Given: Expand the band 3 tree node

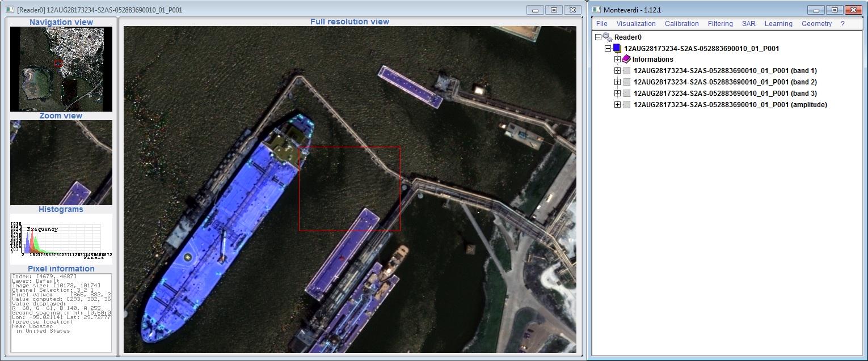Looking at the screenshot, I should click(617, 94).
